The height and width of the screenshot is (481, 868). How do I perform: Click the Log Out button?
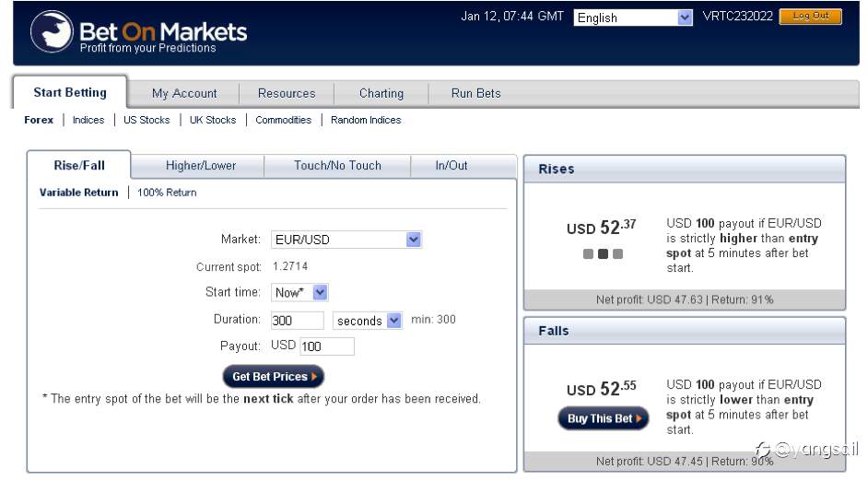click(811, 16)
